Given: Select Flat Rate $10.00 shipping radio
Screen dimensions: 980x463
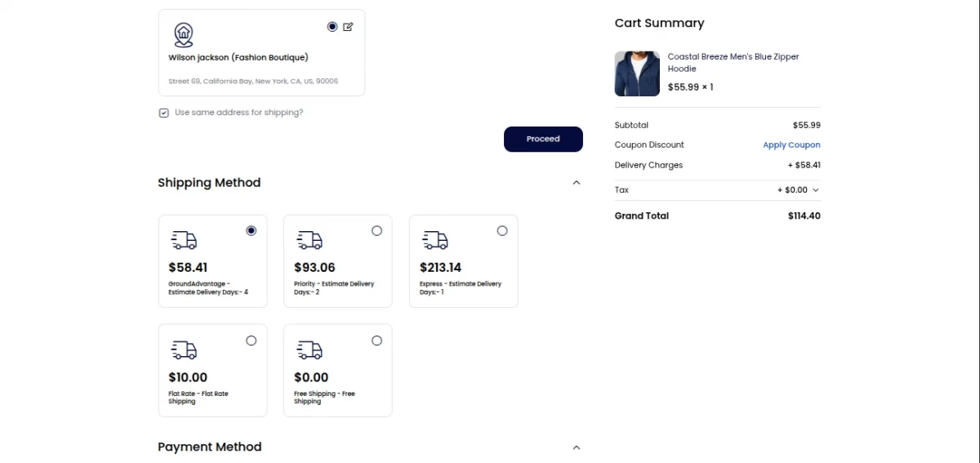Looking at the screenshot, I should [251, 341].
